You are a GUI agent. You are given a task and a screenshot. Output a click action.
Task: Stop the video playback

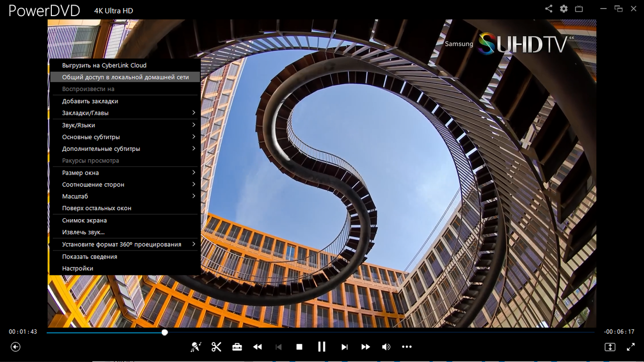pyautogui.click(x=299, y=347)
